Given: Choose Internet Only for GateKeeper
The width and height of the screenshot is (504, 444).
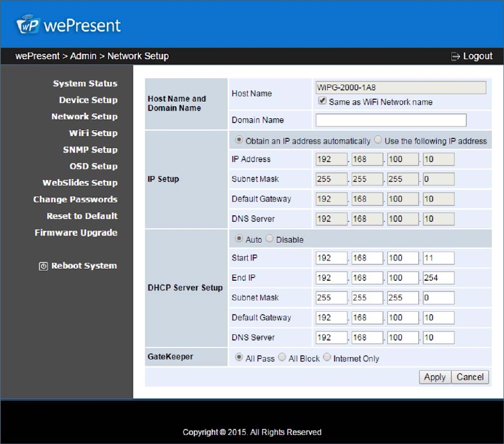Looking at the screenshot, I should [x=327, y=357].
